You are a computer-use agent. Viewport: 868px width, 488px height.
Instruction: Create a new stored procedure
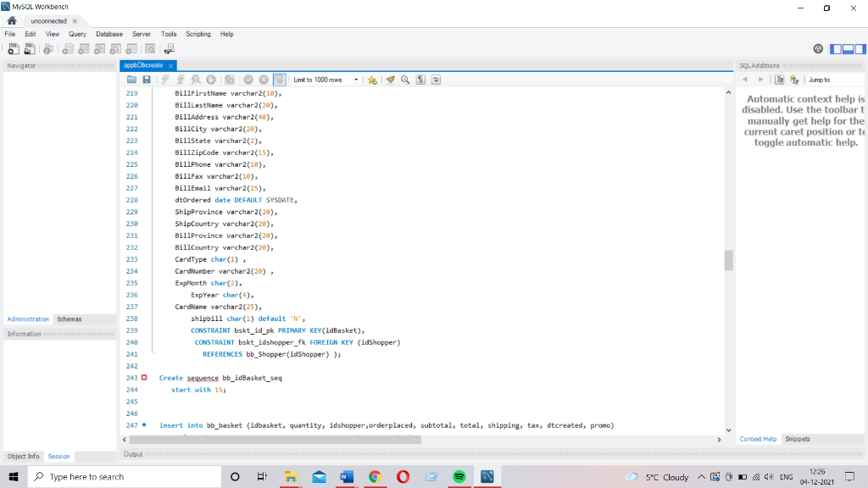point(115,49)
